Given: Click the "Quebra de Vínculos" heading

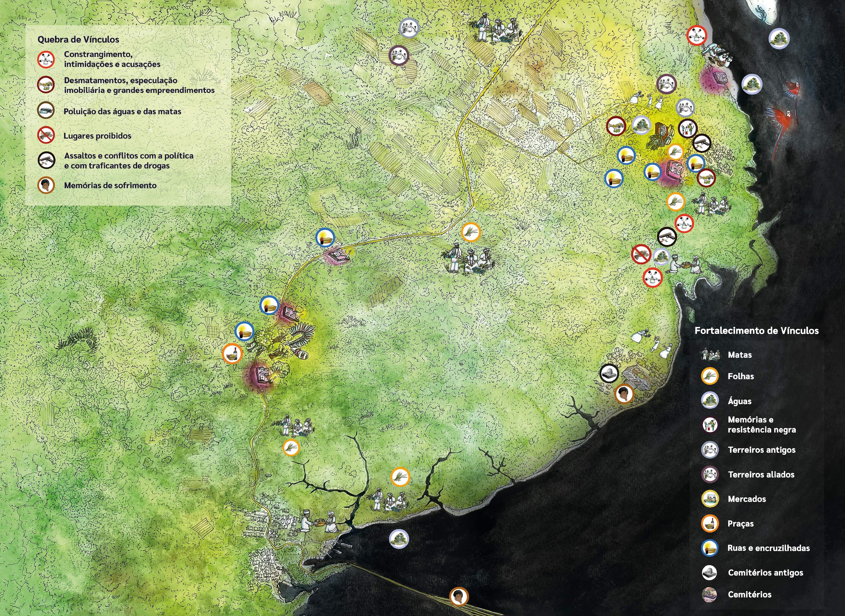Looking at the screenshot, I should click(x=78, y=40).
